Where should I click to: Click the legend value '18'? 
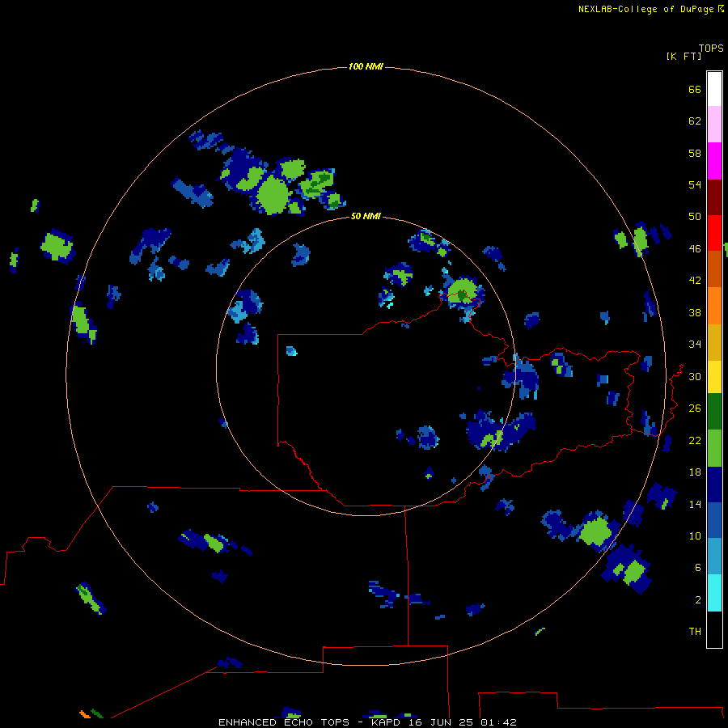coord(695,472)
